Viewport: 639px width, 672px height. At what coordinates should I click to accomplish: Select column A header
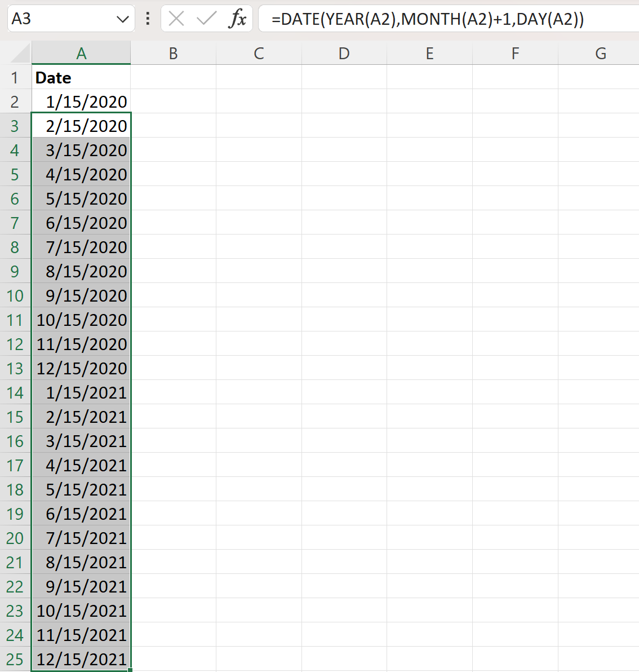pos(81,53)
